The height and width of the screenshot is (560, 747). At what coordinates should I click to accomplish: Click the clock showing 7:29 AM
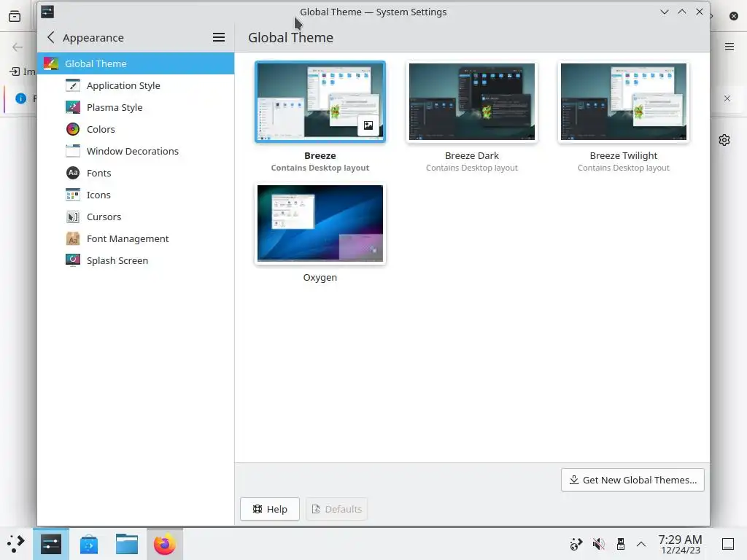coord(681,544)
